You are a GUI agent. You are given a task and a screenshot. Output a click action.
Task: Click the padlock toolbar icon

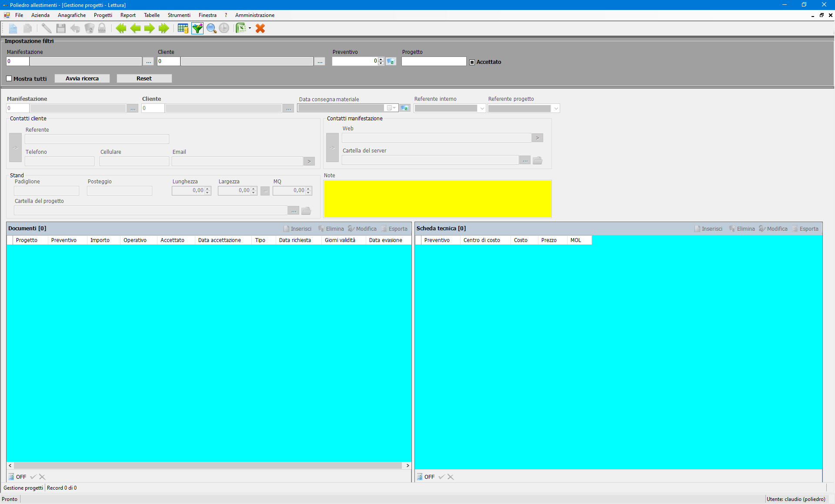coord(102,28)
